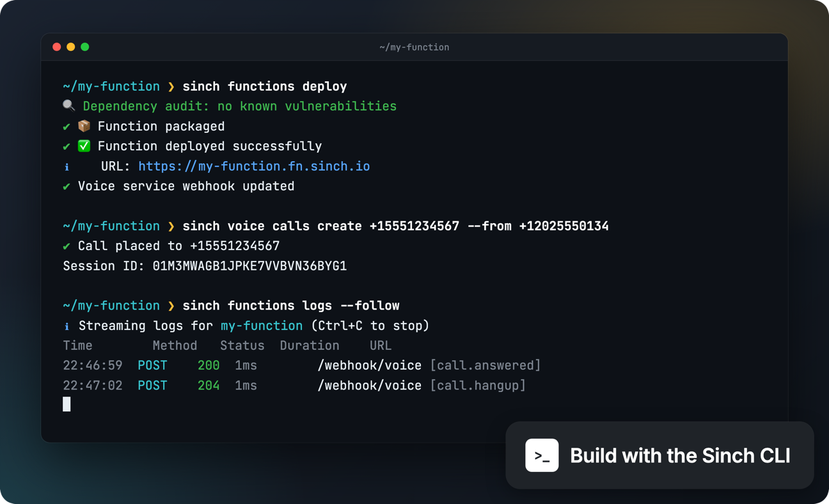
Task: Click /webhook/voice in the call.hangup row
Action: pos(370,386)
